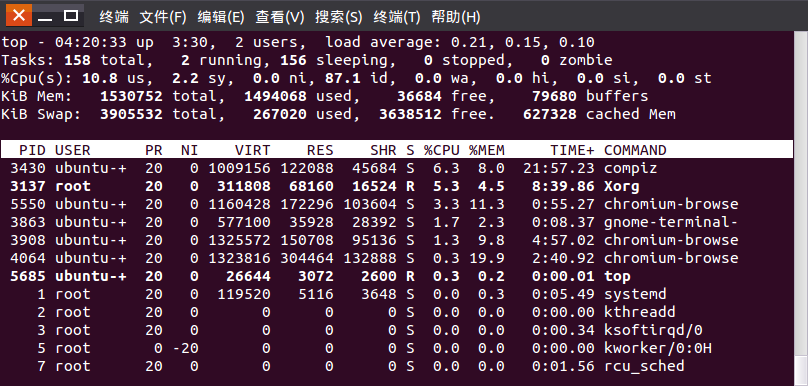This screenshot has width=808, height=386.
Task: Maximize the terminal window
Action: pyautogui.click(x=71, y=16)
